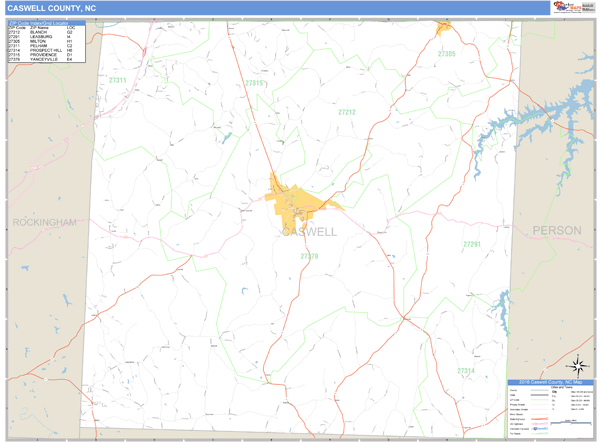Click the orange Milton town area
The image size is (600, 442).
pyautogui.click(x=445, y=27)
